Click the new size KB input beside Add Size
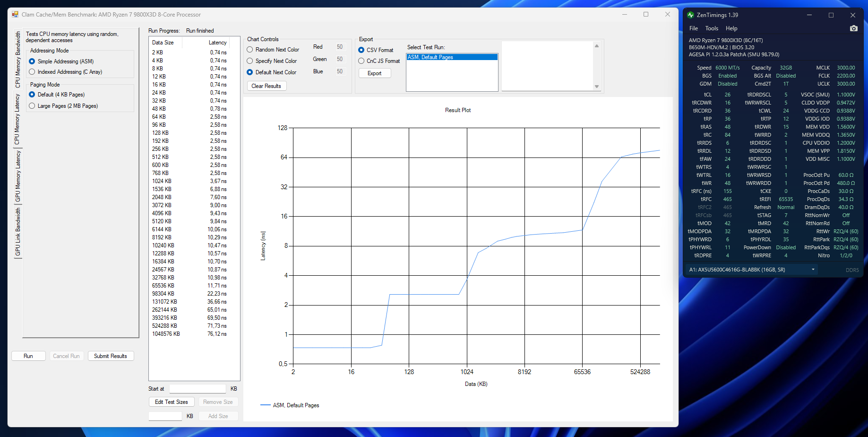 coord(165,416)
